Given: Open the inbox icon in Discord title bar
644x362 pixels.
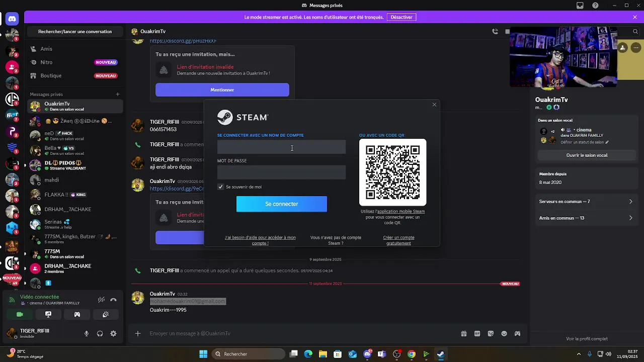Looking at the screenshot, I should pyautogui.click(x=580, y=6).
